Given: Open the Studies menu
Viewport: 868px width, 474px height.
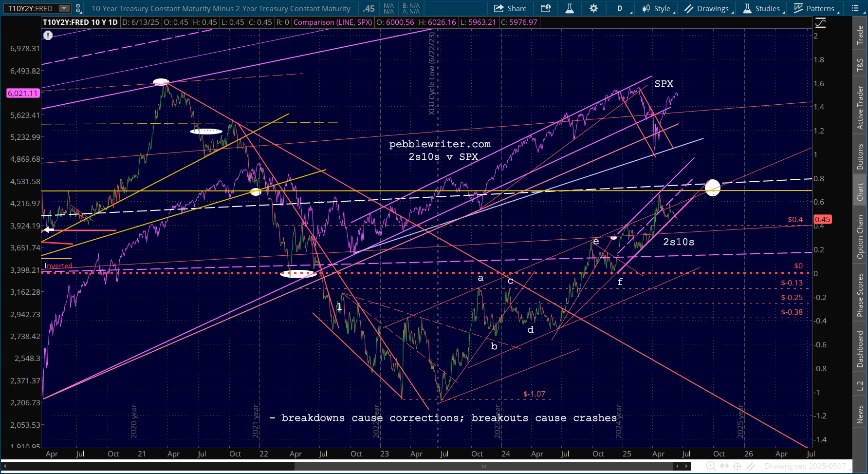Looking at the screenshot, I should coord(763,8).
